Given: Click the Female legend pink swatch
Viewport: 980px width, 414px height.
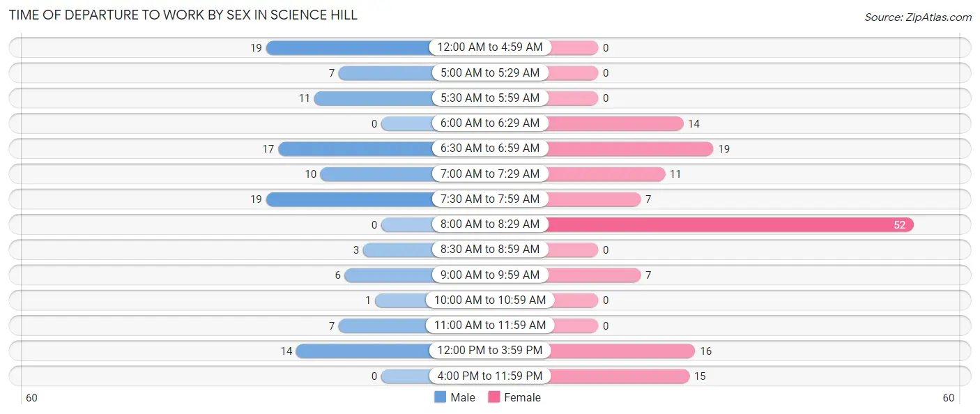Looking at the screenshot, I should coord(494,397).
